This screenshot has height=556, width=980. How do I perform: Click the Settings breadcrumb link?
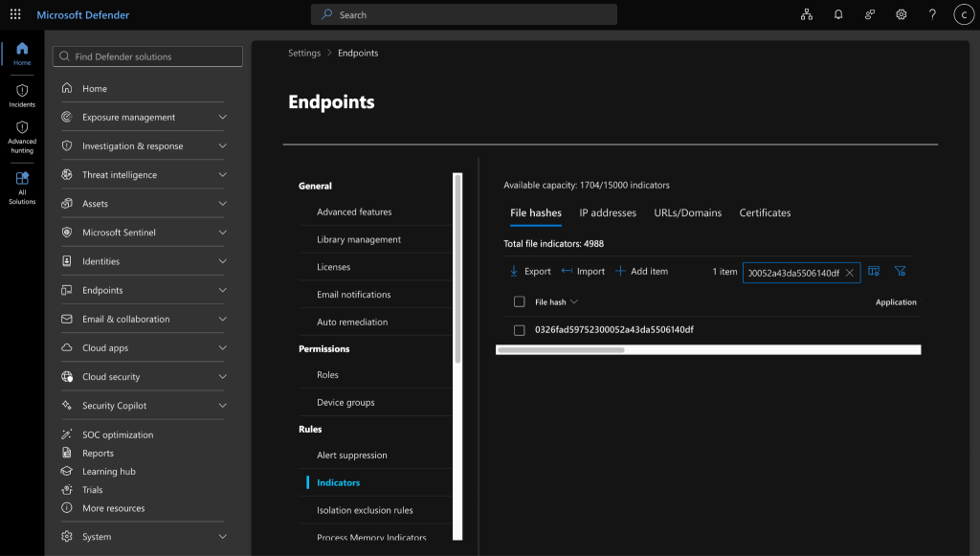pos(304,53)
